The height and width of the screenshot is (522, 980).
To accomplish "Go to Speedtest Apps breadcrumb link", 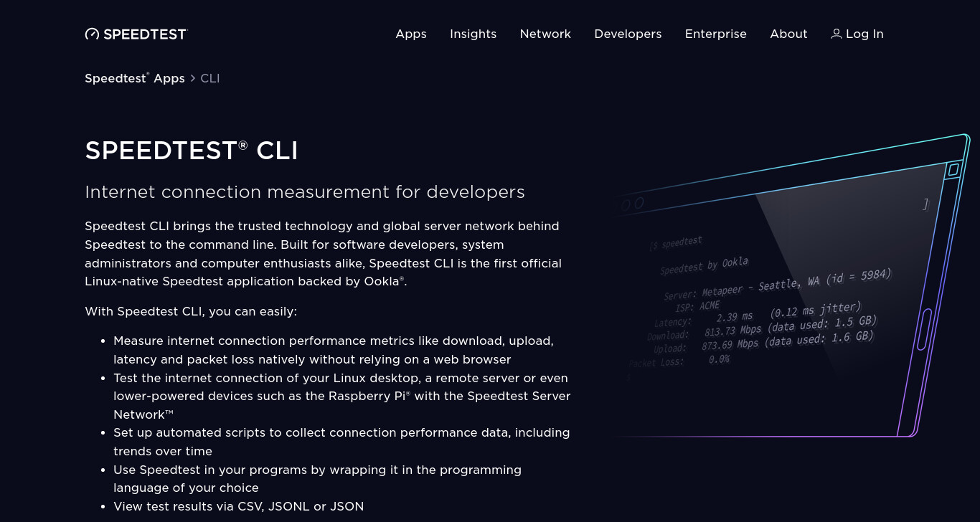I will point(135,78).
